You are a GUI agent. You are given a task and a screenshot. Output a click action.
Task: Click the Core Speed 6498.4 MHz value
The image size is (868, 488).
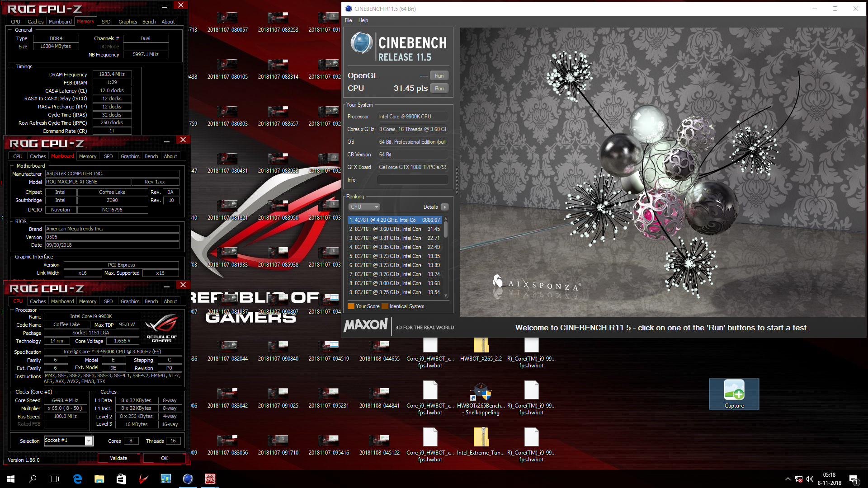tap(65, 400)
